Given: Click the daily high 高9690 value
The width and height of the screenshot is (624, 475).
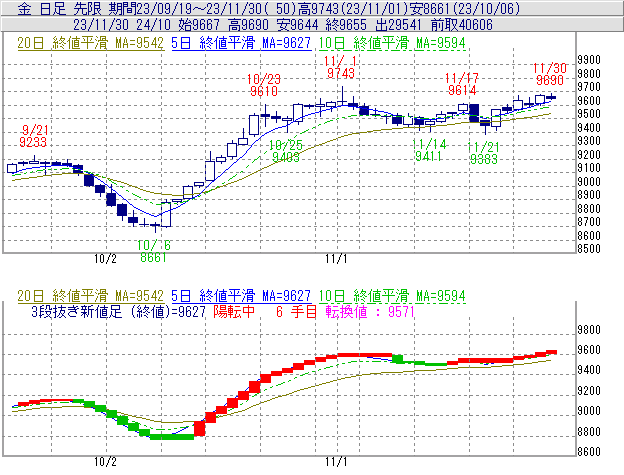Looking at the screenshot, I should [x=248, y=25].
